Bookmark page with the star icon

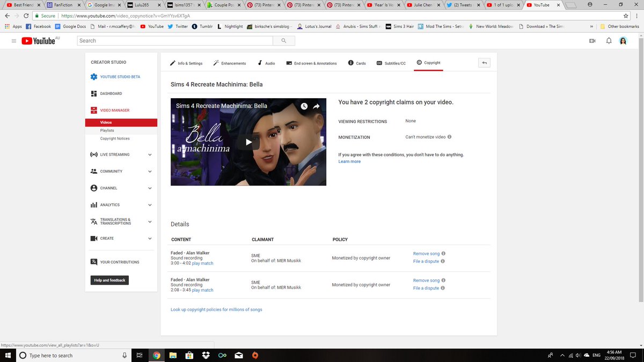626,16
